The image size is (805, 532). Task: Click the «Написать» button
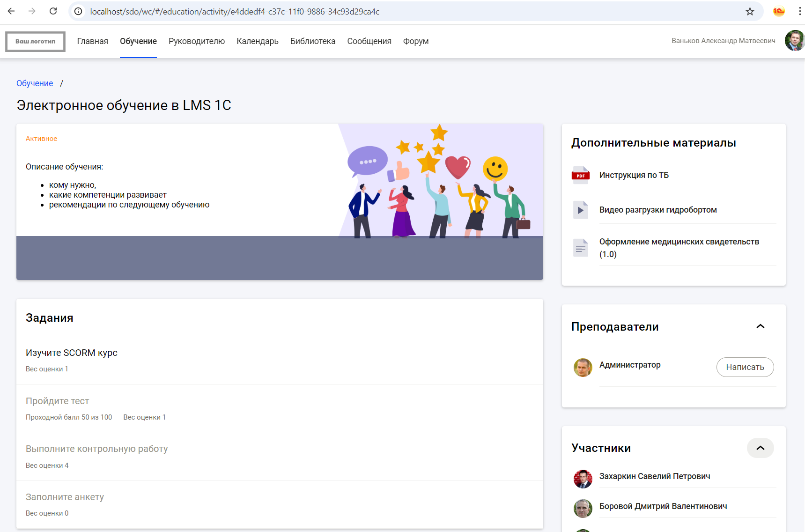pos(745,367)
